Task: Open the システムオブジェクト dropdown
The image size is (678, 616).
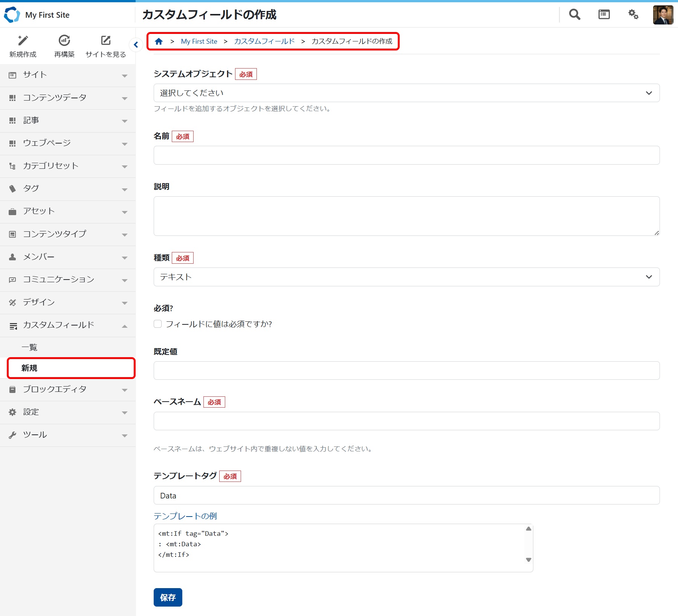Action: pyautogui.click(x=406, y=93)
